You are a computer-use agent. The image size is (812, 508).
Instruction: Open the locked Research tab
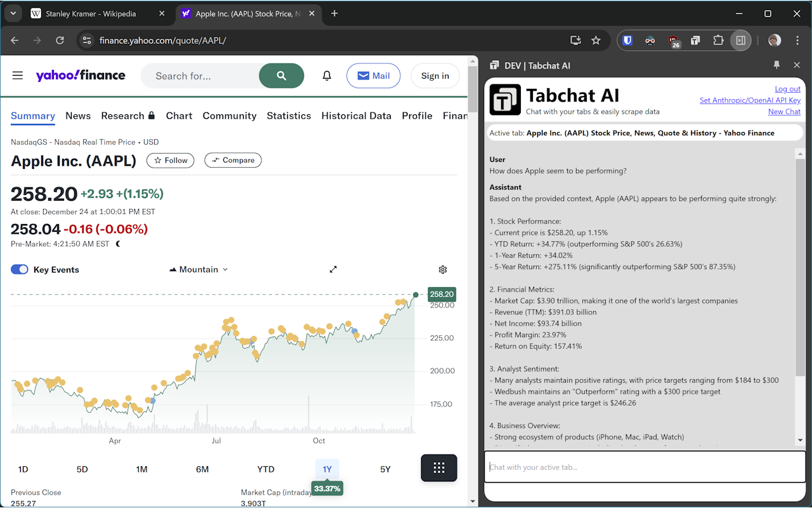pyautogui.click(x=128, y=116)
